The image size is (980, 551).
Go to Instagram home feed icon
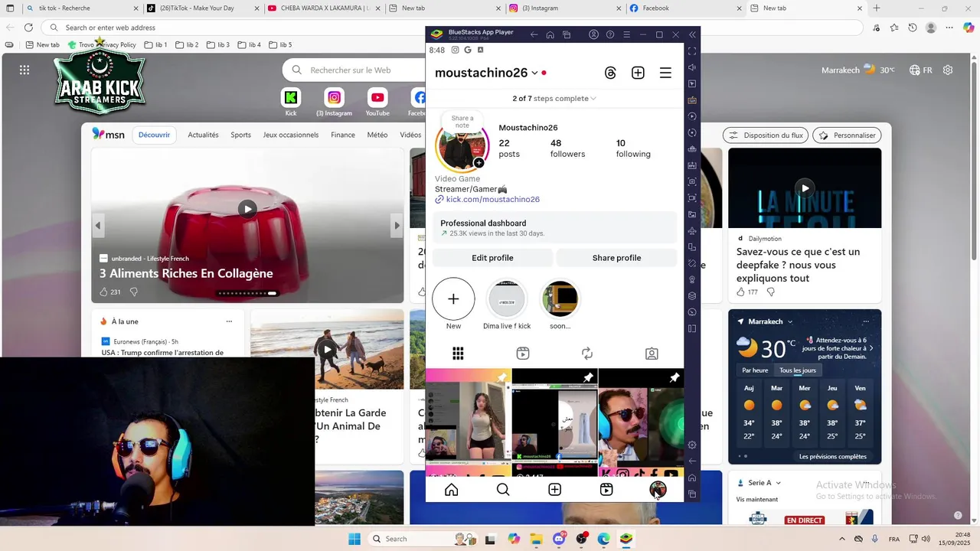pyautogui.click(x=452, y=490)
